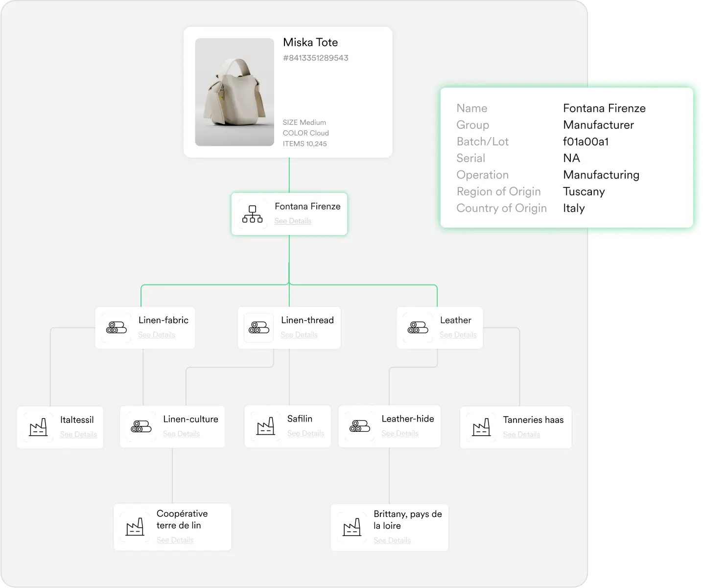Click the factory icon on the Italtessil card

pos(38,426)
